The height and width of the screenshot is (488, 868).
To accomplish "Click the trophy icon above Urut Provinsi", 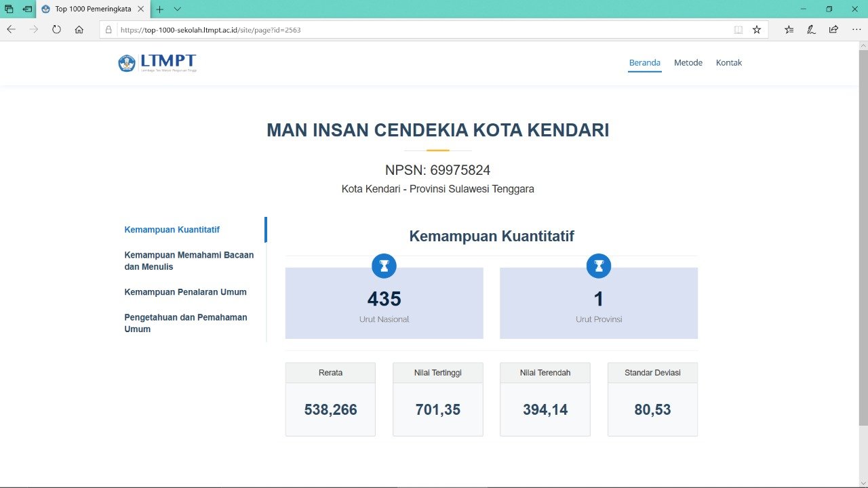I will (598, 266).
